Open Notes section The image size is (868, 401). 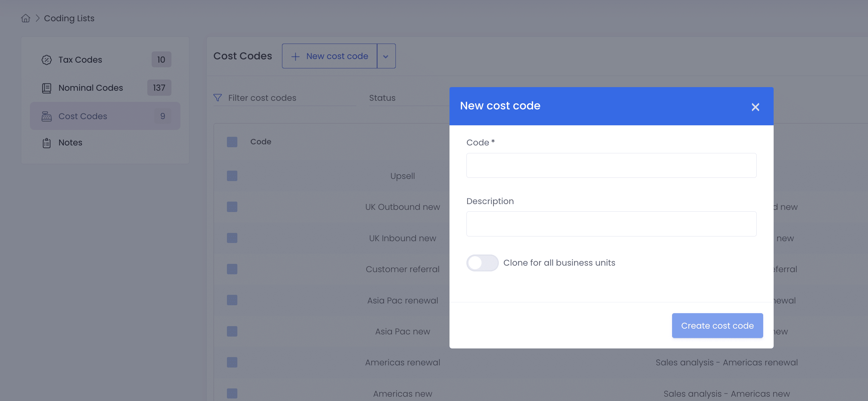(105, 143)
